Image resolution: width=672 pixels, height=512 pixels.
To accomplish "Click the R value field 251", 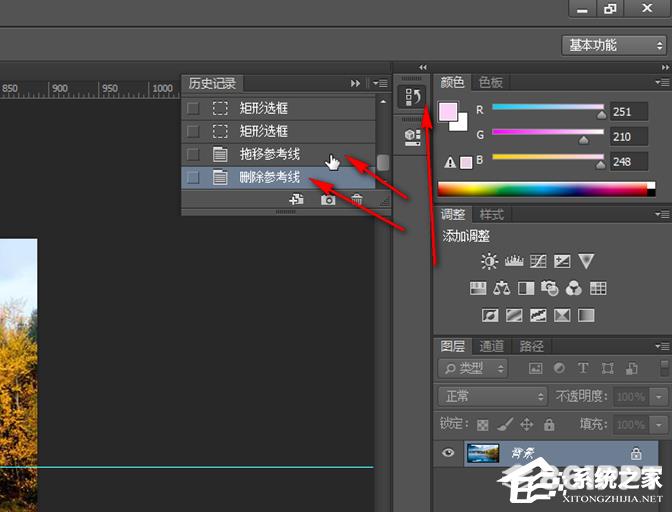I will (x=629, y=112).
